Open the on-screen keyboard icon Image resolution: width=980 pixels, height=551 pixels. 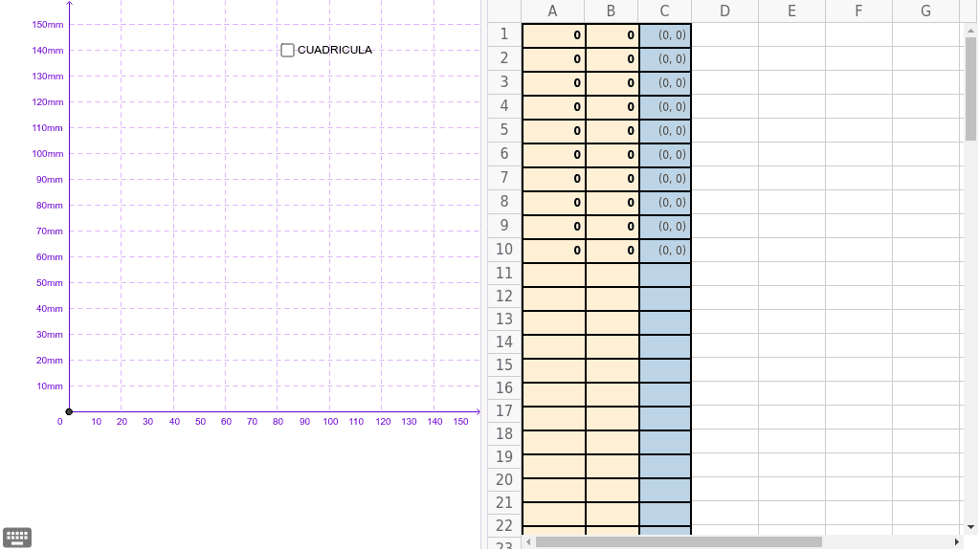tap(17, 538)
